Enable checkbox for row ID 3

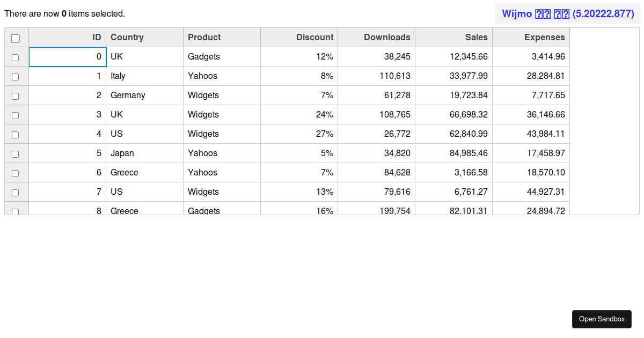tap(16, 115)
